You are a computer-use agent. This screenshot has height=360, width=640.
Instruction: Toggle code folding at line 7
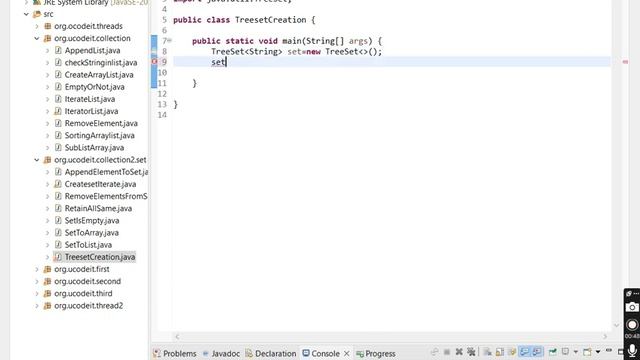(169, 41)
